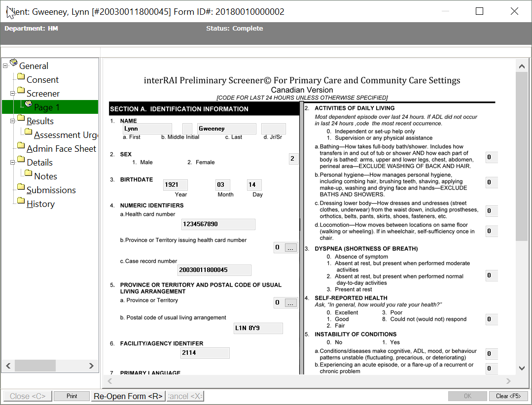Select Page 1 in the tree
532x405 pixels.
coord(47,107)
